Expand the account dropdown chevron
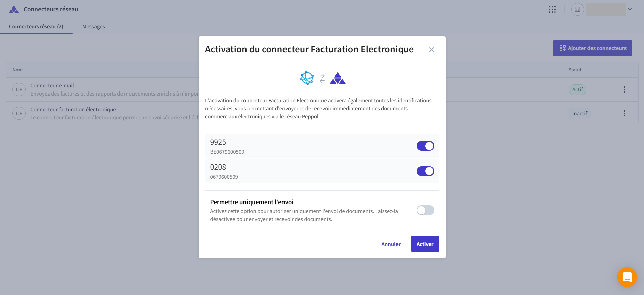 (x=630, y=9)
